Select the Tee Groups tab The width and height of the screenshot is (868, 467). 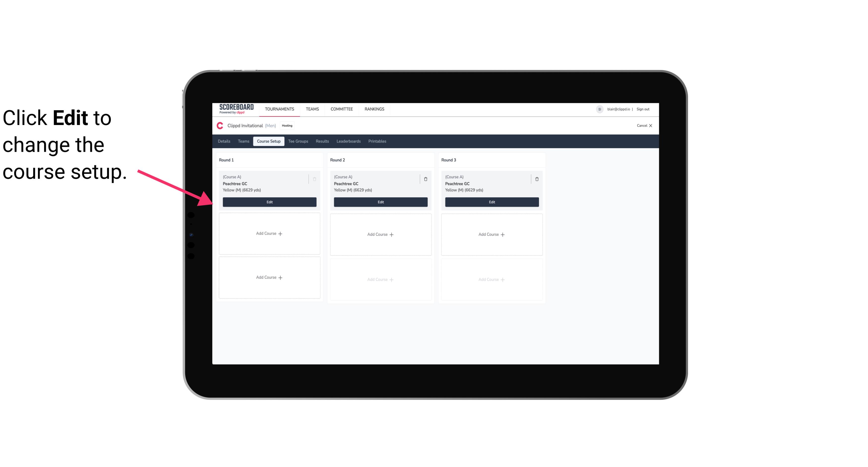tap(298, 141)
